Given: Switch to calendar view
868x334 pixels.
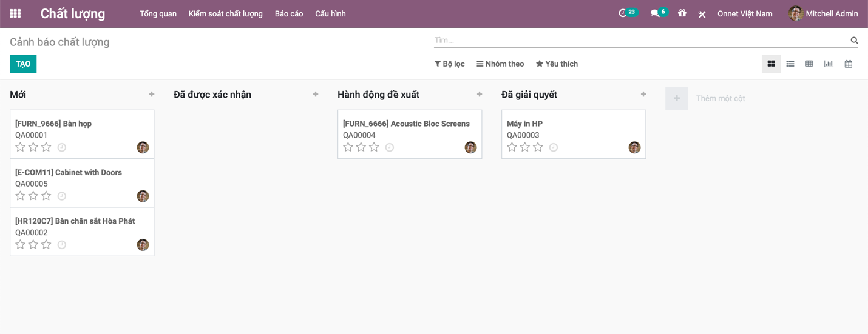Looking at the screenshot, I should [849, 64].
